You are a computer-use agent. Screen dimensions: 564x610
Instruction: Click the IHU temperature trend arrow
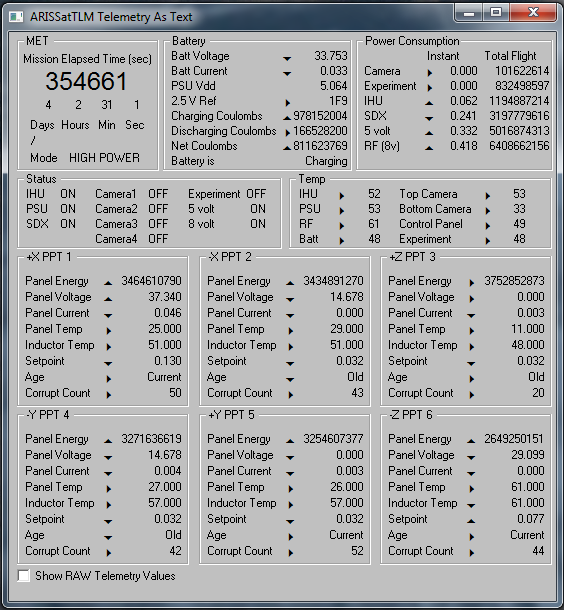(342, 196)
